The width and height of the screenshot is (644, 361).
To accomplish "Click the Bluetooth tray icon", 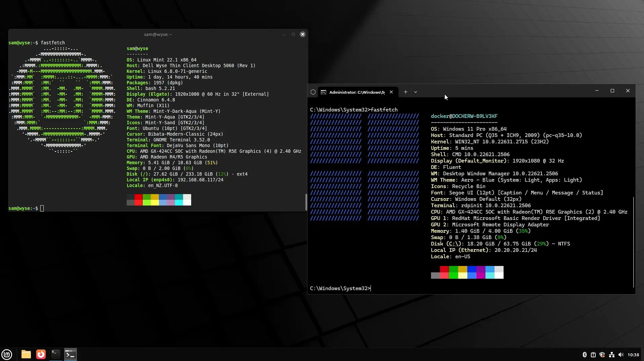I will point(584,355).
